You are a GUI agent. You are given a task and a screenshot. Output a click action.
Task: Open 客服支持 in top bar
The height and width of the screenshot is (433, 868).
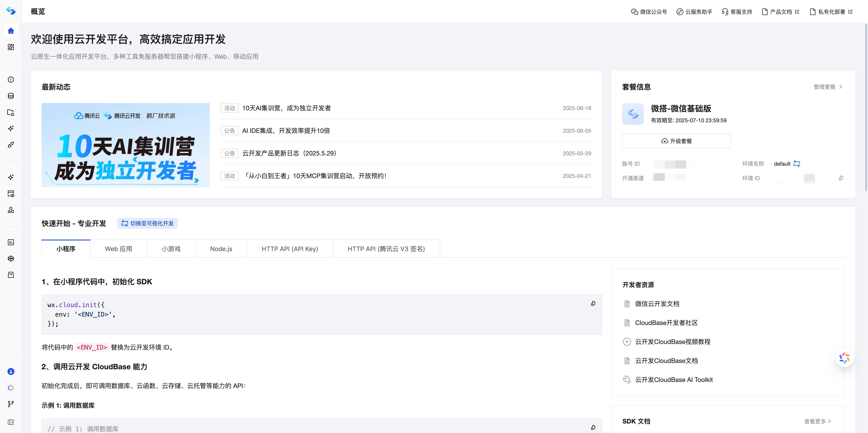coord(737,12)
